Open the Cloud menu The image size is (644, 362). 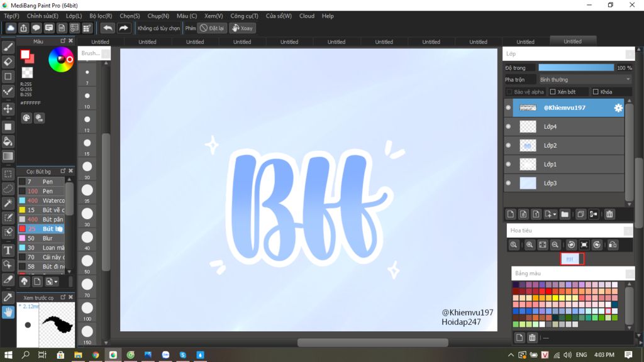(307, 16)
